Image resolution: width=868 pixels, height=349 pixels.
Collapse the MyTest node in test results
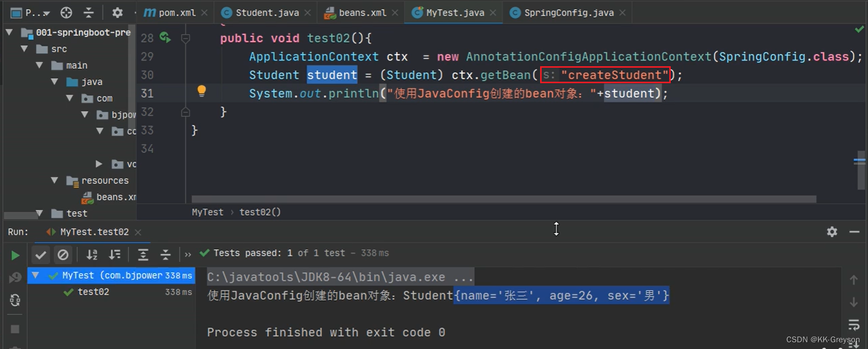[35, 276]
